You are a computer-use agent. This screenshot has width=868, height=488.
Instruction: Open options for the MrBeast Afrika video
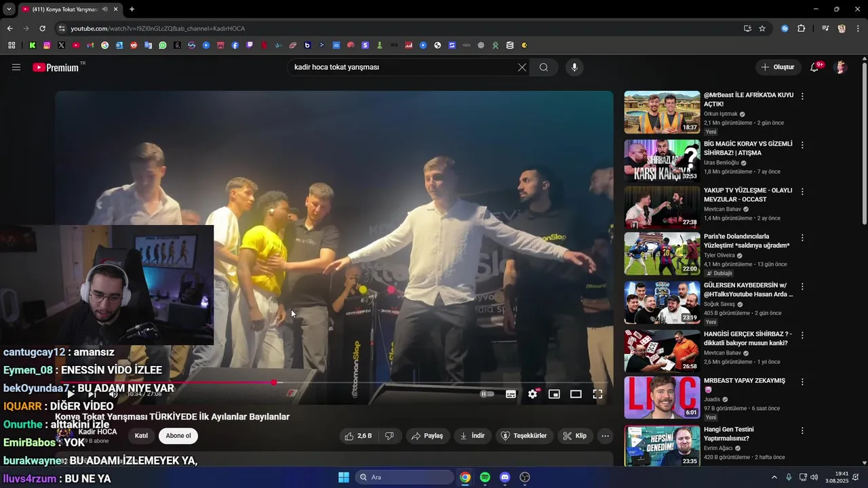tap(802, 96)
